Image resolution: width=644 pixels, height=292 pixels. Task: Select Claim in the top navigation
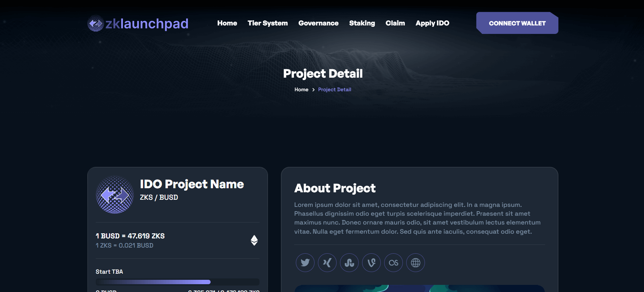coord(395,23)
